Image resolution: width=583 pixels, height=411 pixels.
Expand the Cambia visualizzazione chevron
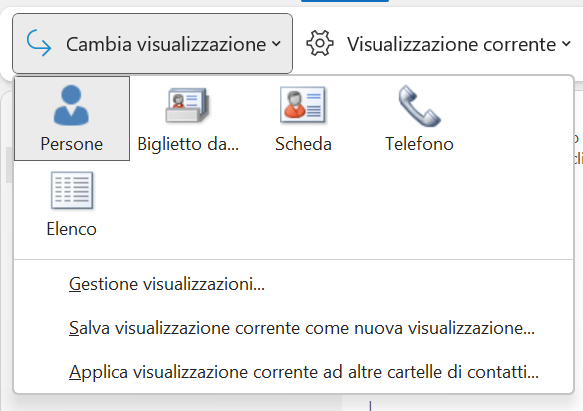point(276,44)
